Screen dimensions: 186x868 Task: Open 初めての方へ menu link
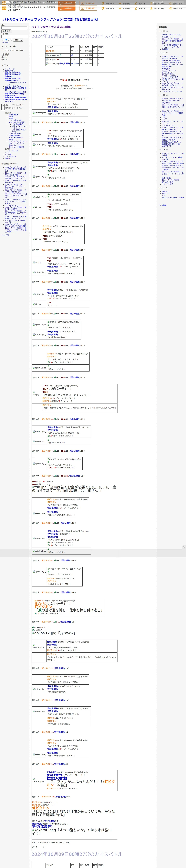click(10, 71)
